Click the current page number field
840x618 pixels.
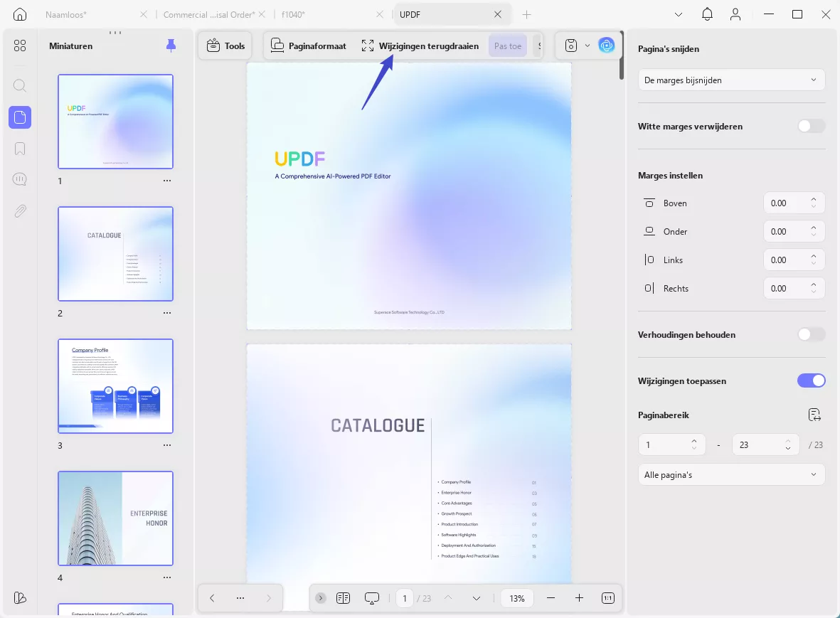pyautogui.click(x=405, y=598)
